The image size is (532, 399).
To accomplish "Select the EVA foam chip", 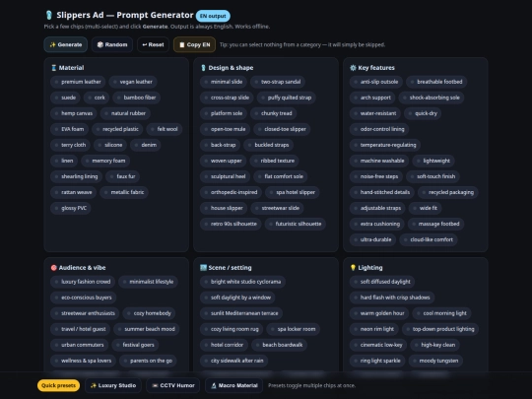I will coord(69,129).
